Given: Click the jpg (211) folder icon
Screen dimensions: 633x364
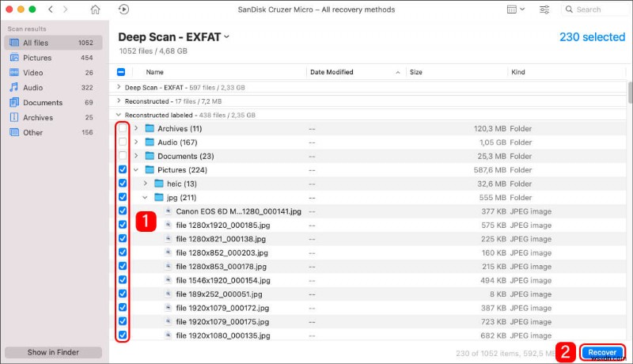Looking at the screenshot, I should click(x=159, y=197).
